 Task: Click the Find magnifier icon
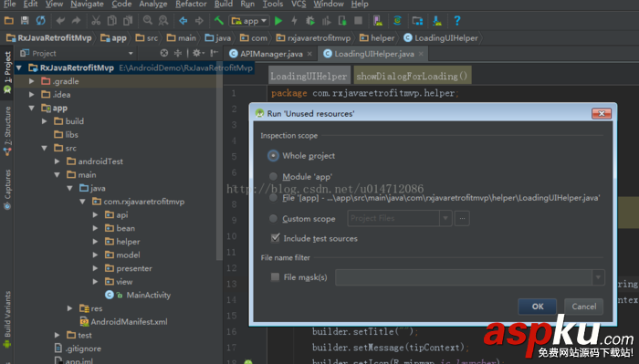coord(148,20)
